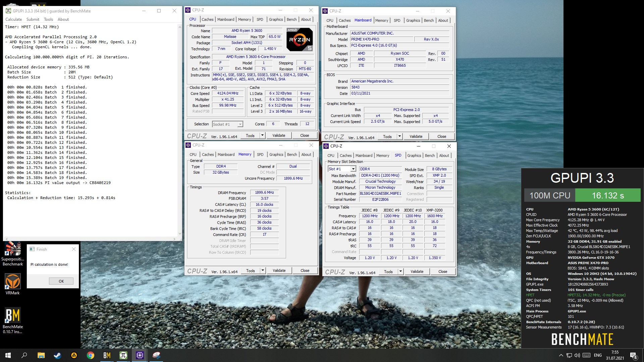Click taskbar clock showing 7:55
Image resolution: width=644 pixels, height=362 pixels.
(x=615, y=355)
